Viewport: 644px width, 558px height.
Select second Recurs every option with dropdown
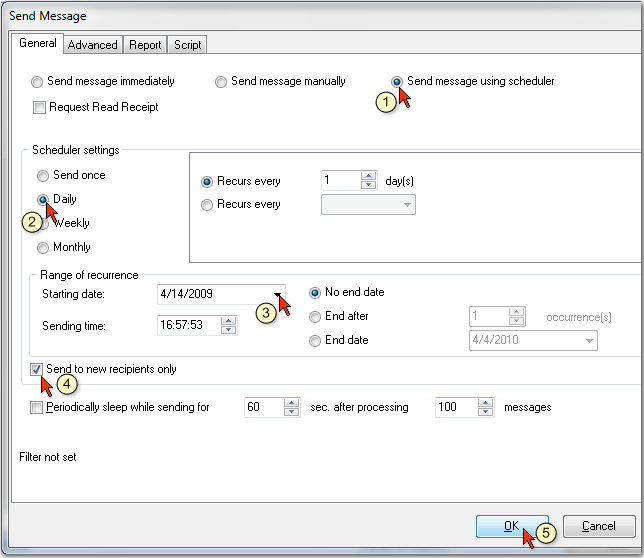[207, 204]
